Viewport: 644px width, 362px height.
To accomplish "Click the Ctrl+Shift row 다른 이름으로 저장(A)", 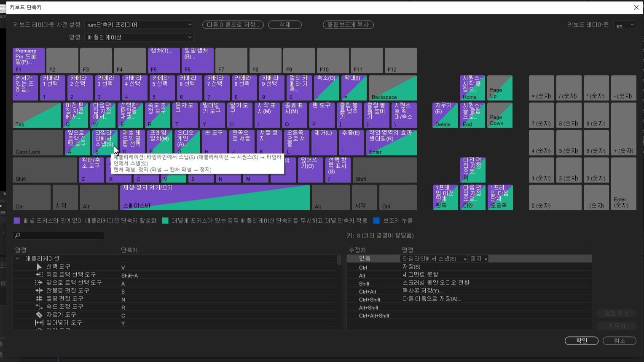I will coord(469,299).
